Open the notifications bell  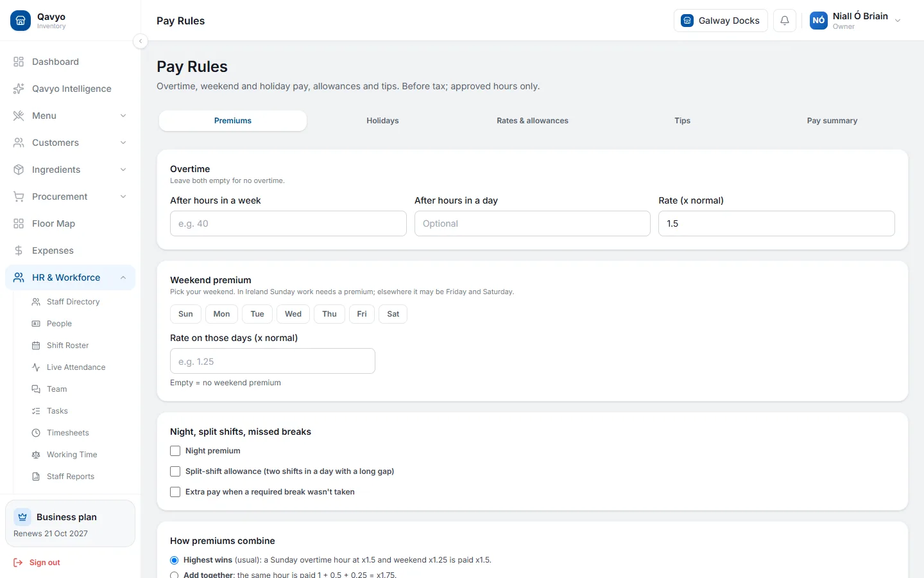pos(785,21)
